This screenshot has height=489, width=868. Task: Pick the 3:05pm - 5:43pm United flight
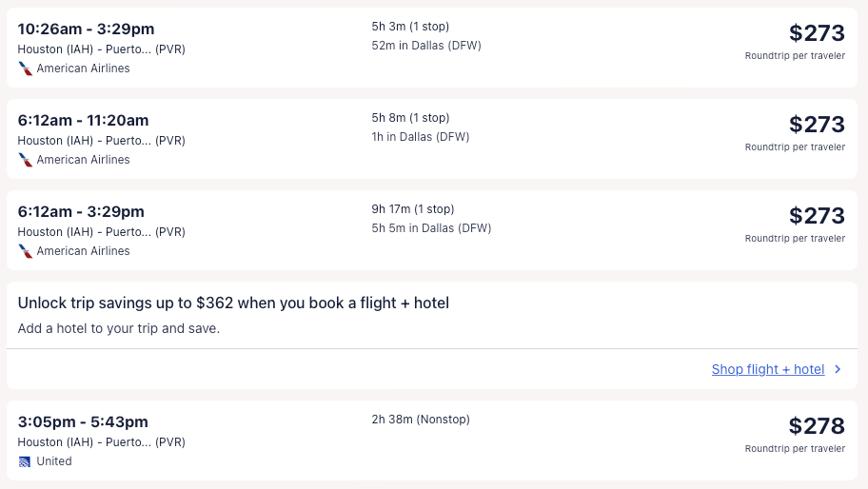83,421
